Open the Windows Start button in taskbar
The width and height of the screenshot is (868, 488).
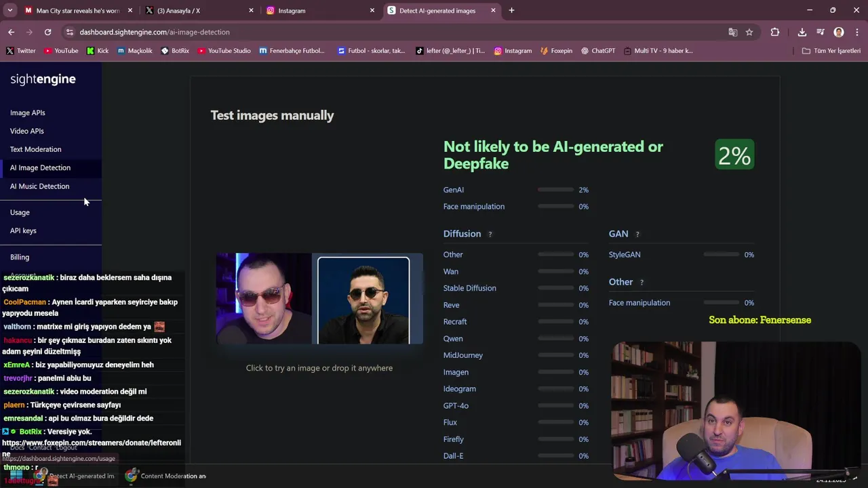click(15, 476)
